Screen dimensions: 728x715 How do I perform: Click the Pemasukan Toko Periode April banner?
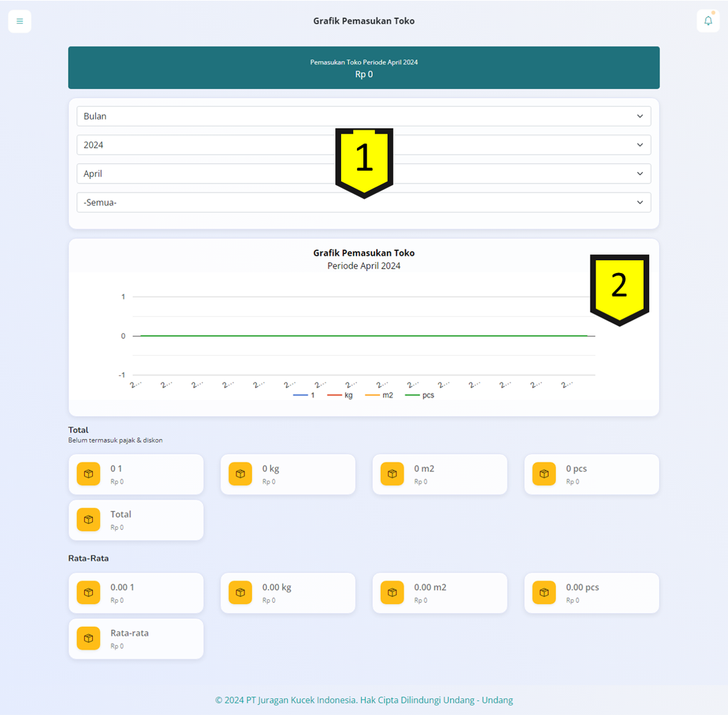[363, 68]
